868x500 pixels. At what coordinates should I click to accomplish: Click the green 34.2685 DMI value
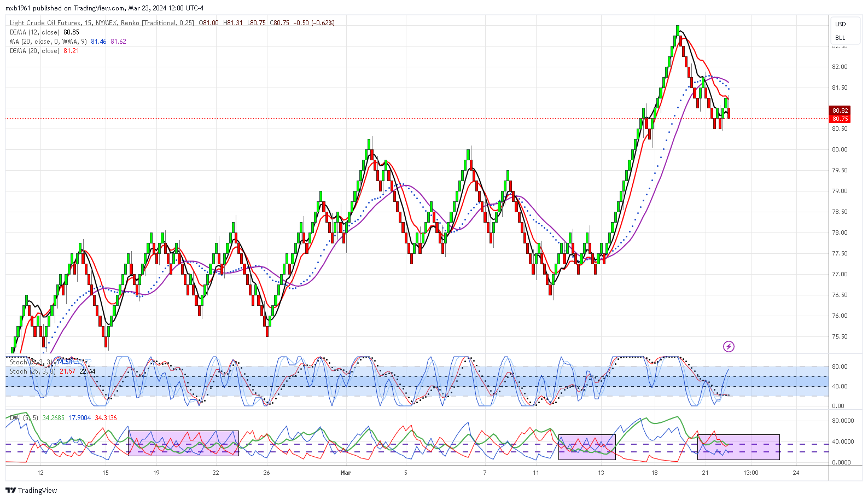54,418
